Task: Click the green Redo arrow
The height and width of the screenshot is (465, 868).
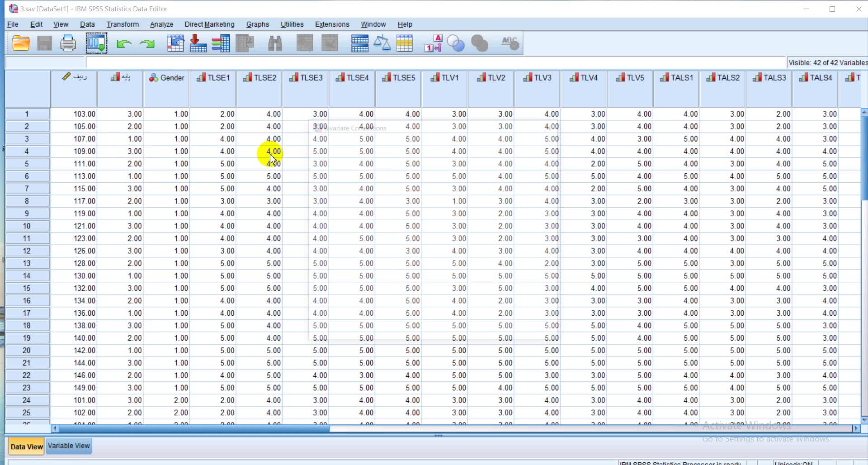Action: click(147, 44)
